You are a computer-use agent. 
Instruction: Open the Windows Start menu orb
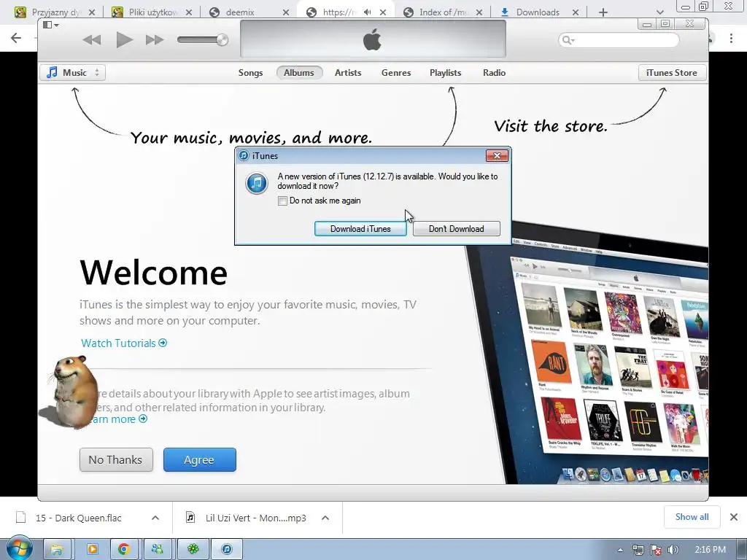18,549
